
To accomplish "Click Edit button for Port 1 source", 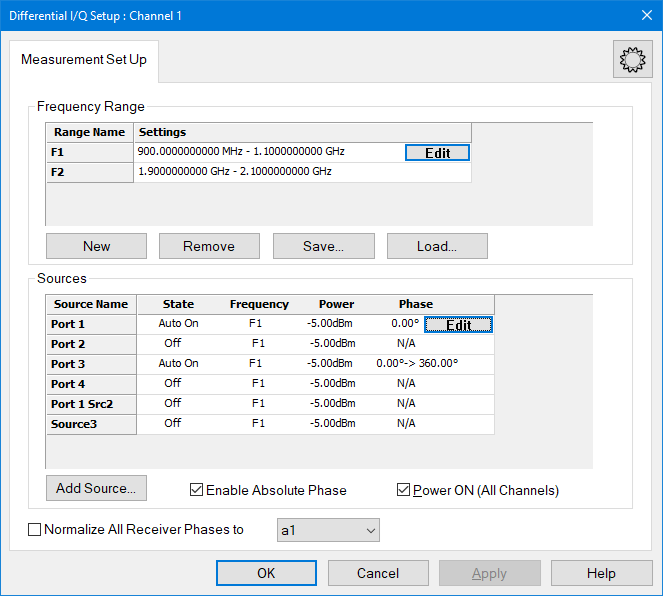I will [x=458, y=325].
